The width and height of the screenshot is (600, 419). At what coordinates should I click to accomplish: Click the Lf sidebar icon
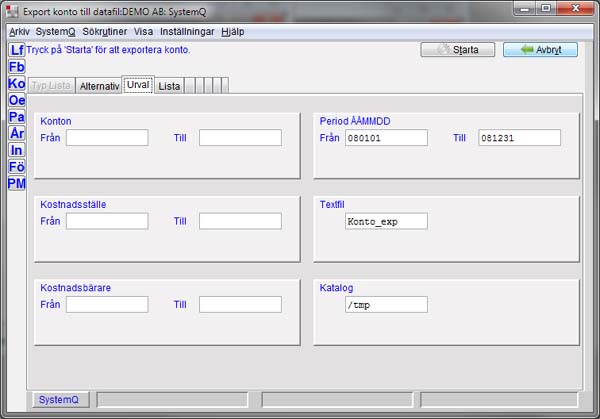click(16, 50)
